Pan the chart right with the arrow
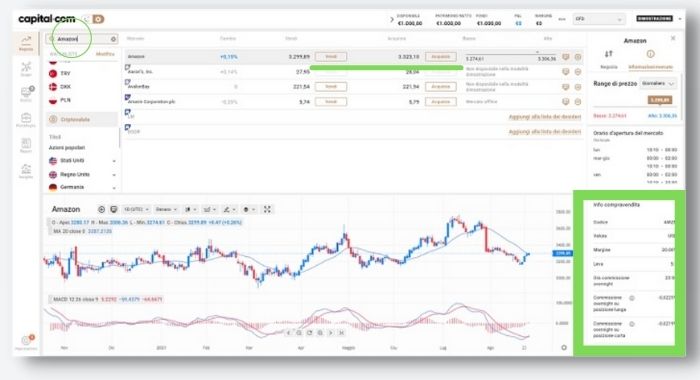 click(331, 333)
